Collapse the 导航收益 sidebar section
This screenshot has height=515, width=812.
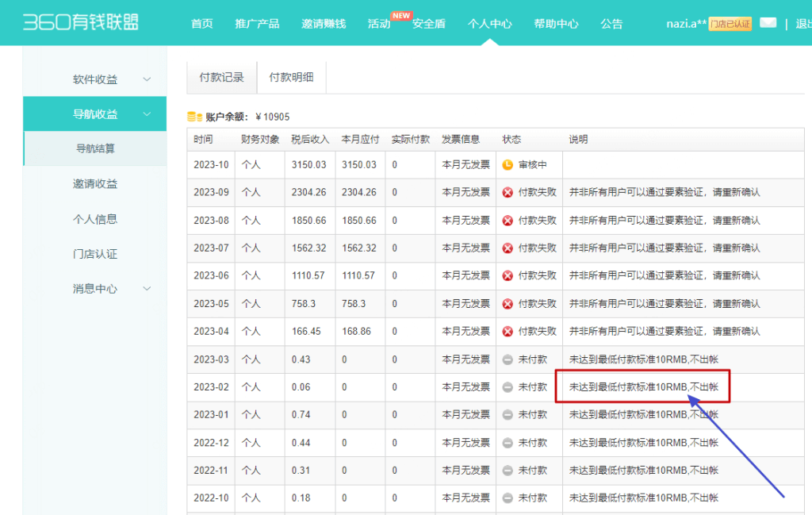147,114
